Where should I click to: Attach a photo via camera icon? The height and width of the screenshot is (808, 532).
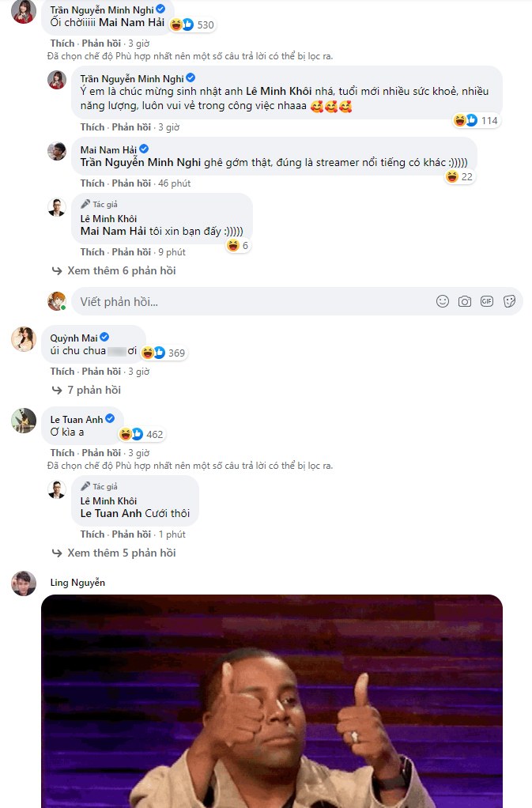(466, 301)
